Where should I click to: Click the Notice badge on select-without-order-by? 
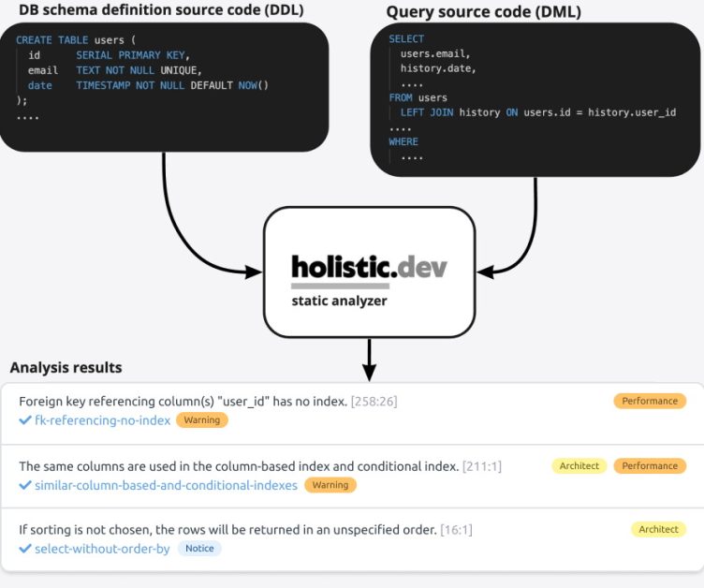click(199, 549)
